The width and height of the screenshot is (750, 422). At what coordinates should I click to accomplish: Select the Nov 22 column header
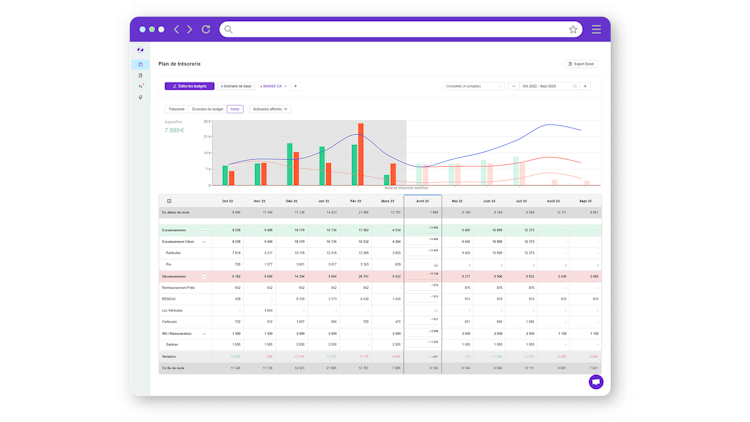[x=259, y=201]
